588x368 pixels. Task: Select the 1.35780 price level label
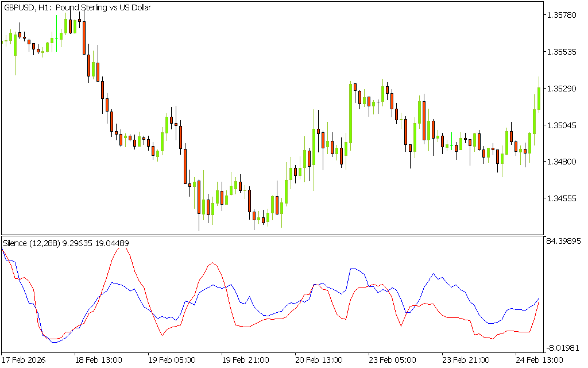[x=562, y=14]
